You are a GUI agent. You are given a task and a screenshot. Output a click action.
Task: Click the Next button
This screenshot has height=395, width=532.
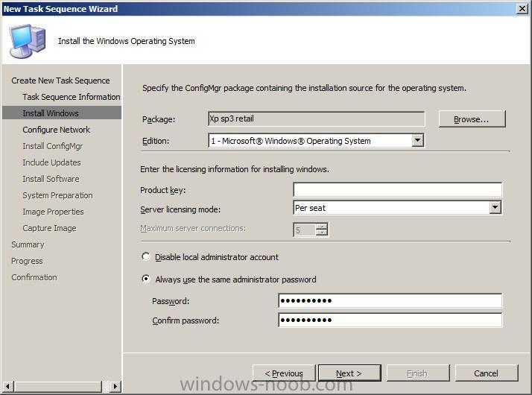[x=349, y=373]
